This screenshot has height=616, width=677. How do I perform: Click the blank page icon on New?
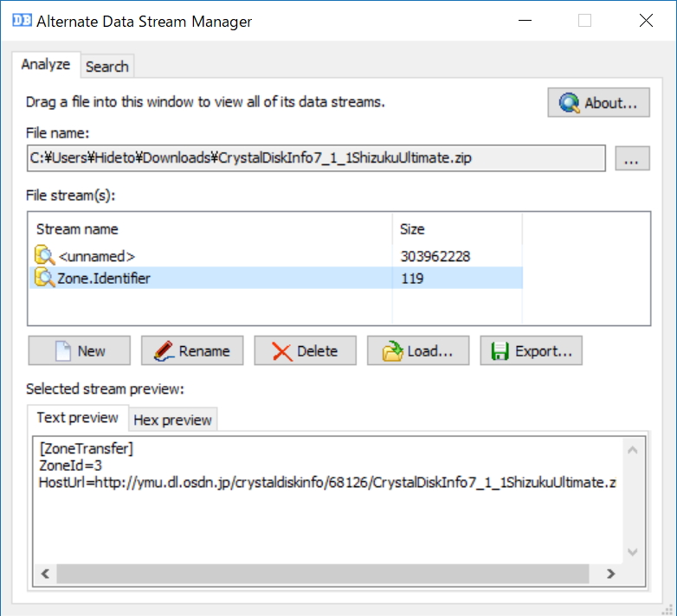point(62,351)
